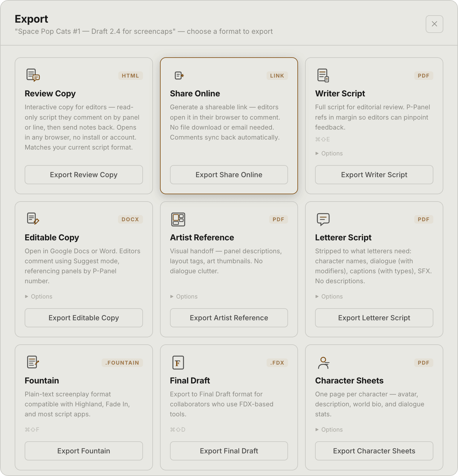
Task: Click the Review Copy document-comment icon
Action: (33, 75)
